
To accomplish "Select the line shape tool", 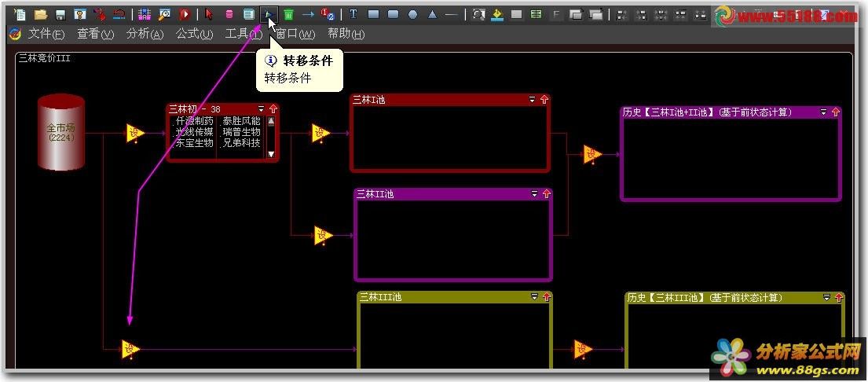I will click(452, 15).
